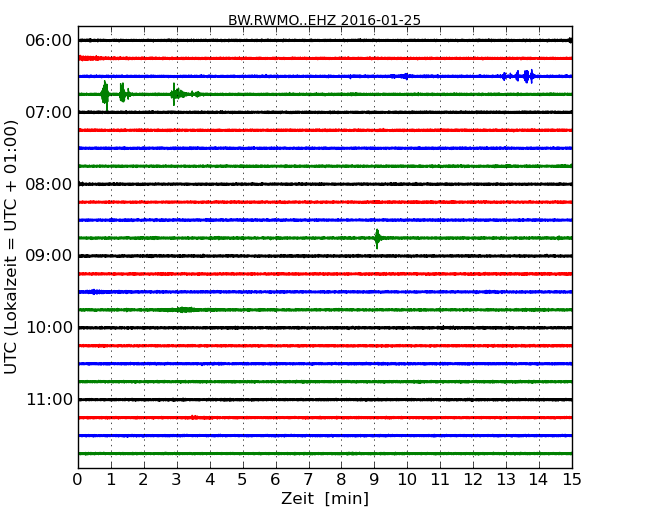
Task: Click x-axis tick label 4
Action: [x=210, y=480]
